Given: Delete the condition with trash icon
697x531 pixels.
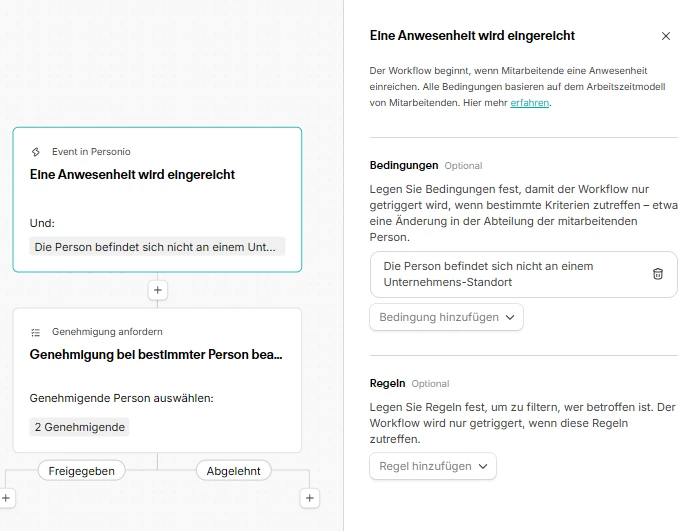Looking at the screenshot, I should pos(658,274).
